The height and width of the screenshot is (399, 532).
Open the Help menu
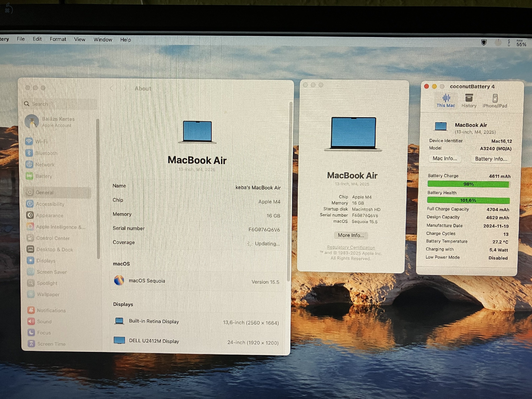125,40
